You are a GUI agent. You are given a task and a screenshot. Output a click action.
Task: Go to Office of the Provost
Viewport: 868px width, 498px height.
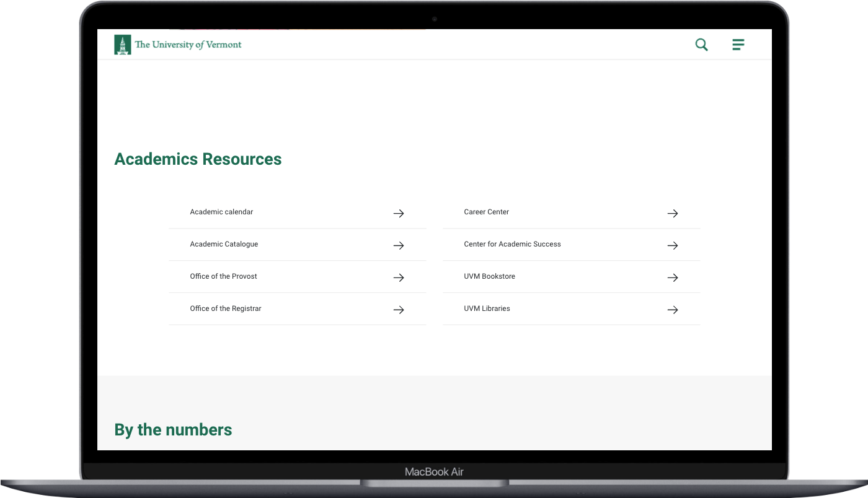223,276
